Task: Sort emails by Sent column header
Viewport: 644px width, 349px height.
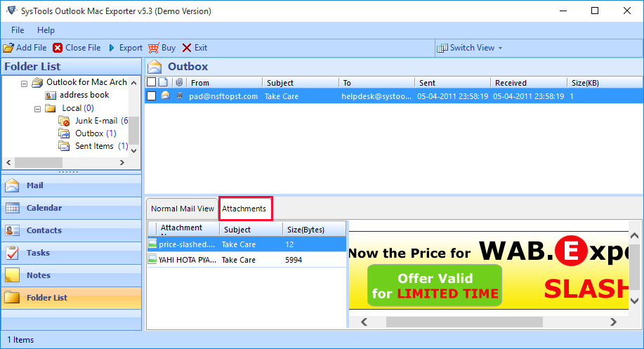Action: click(x=452, y=83)
